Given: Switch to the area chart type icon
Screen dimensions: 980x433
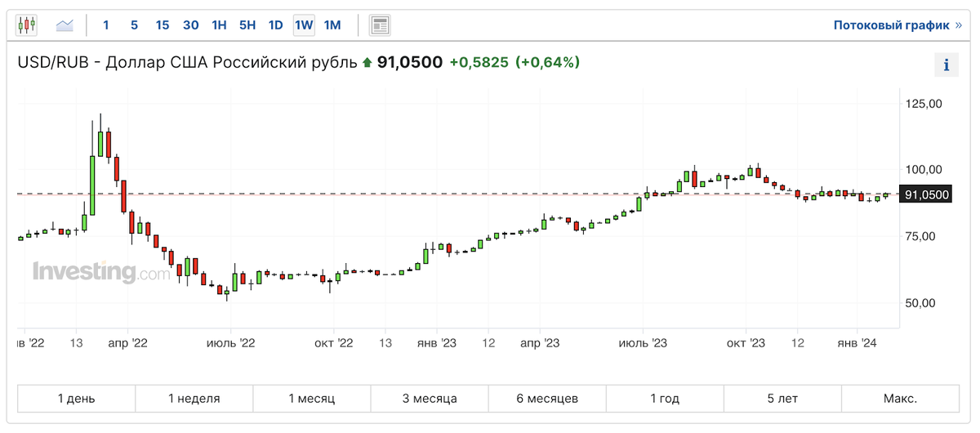Looking at the screenshot, I should click(65, 25).
